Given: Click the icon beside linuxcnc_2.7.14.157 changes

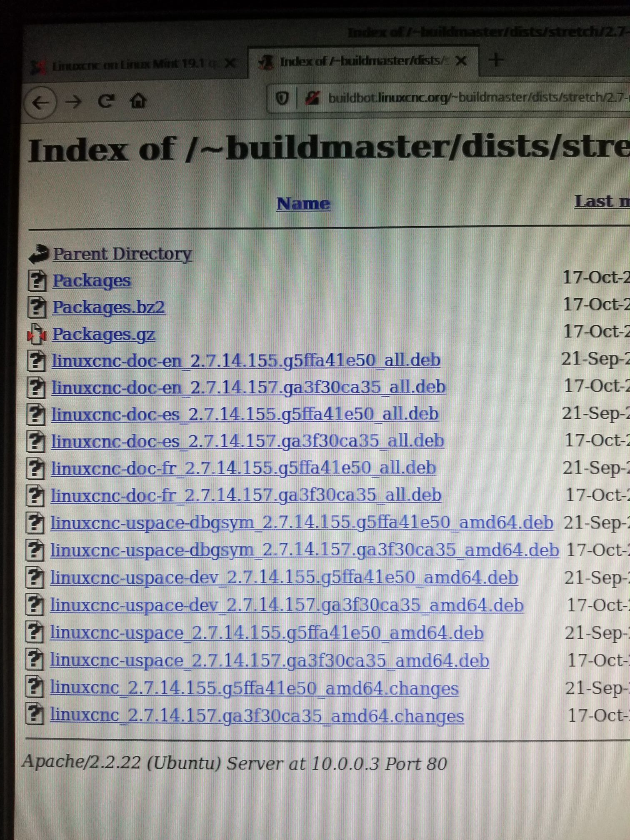Looking at the screenshot, I should click(34, 715).
